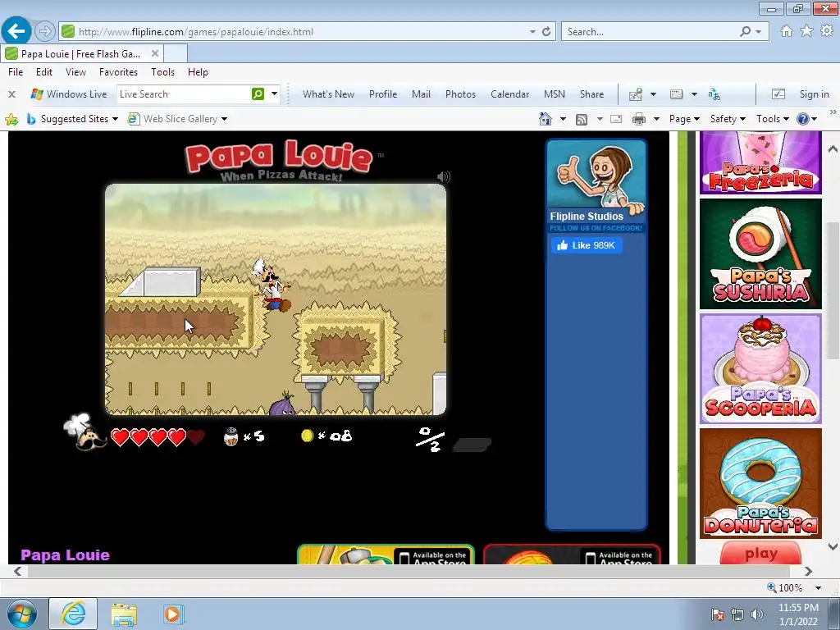Viewport: 840px width, 630px height.
Task: Click the Live Search input field
Action: coord(184,94)
